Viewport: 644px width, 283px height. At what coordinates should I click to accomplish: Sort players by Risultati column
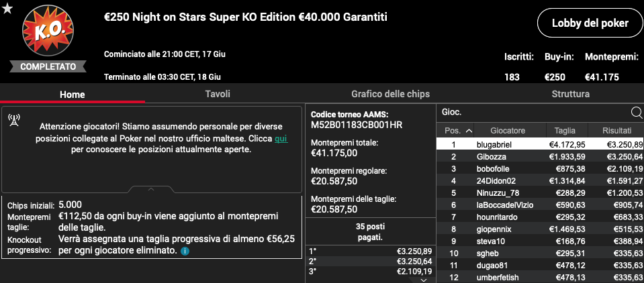coord(617,131)
